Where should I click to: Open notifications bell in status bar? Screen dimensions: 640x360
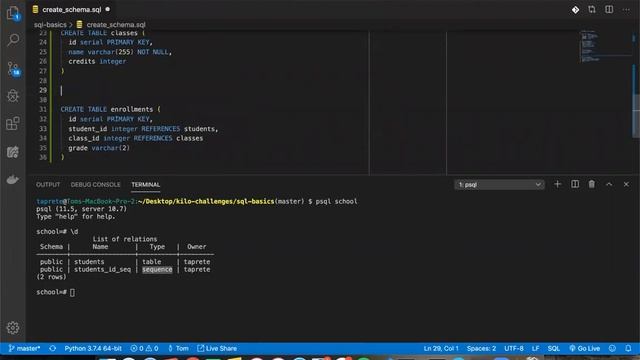[x=628, y=349]
